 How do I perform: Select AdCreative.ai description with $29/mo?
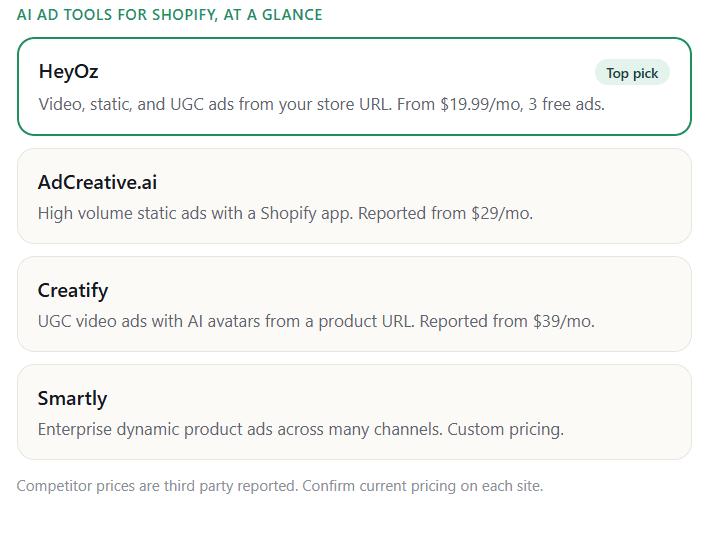285,213
